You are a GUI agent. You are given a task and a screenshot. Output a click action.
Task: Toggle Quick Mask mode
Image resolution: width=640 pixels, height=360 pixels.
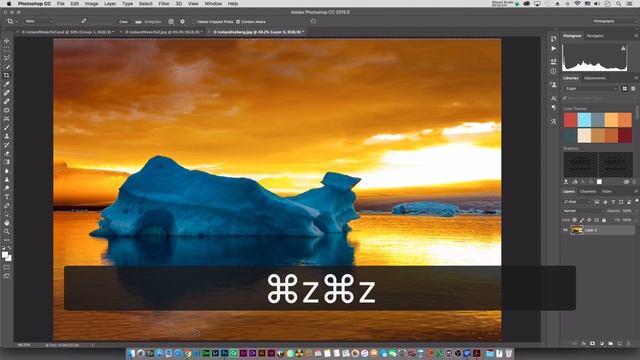(7, 268)
